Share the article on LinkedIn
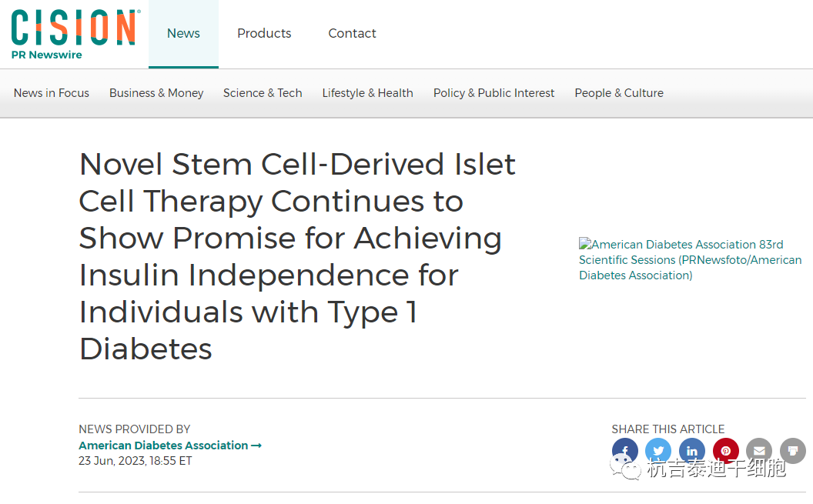 coord(692,451)
